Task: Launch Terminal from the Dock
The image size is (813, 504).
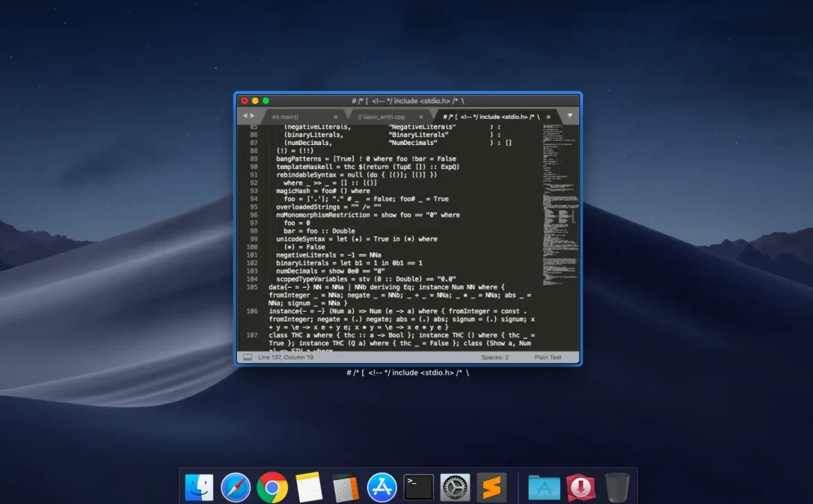Action: coord(418,487)
